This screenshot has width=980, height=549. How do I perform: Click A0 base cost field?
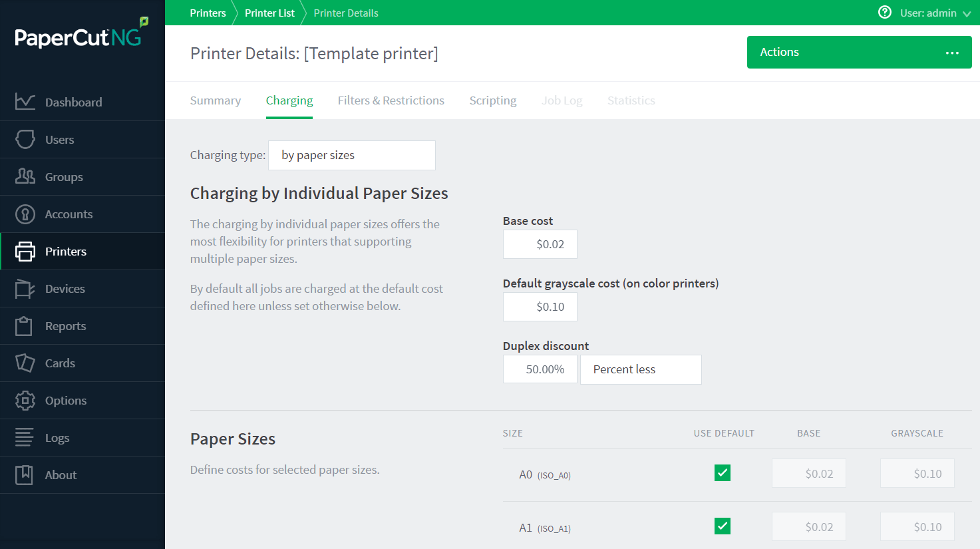point(809,473)
